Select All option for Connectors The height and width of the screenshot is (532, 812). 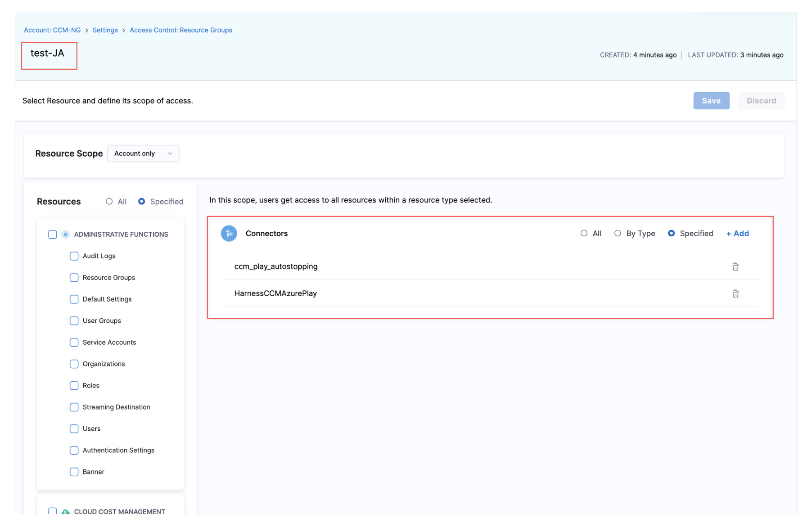point(584,233)
